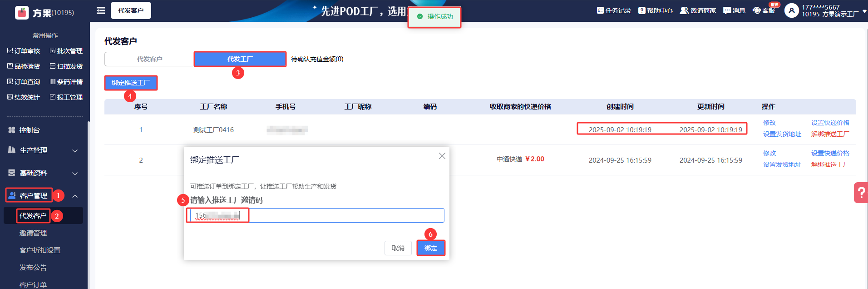Click the invitation code input field
Screen dimensions: 868x289
tap(345, 215)
